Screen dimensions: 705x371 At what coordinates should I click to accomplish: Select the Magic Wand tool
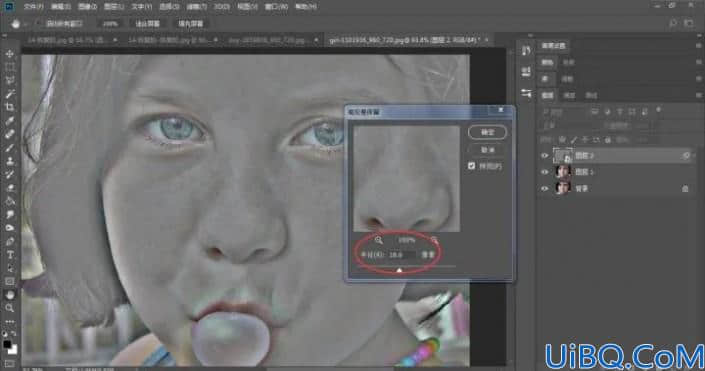[x=9, y=94]
